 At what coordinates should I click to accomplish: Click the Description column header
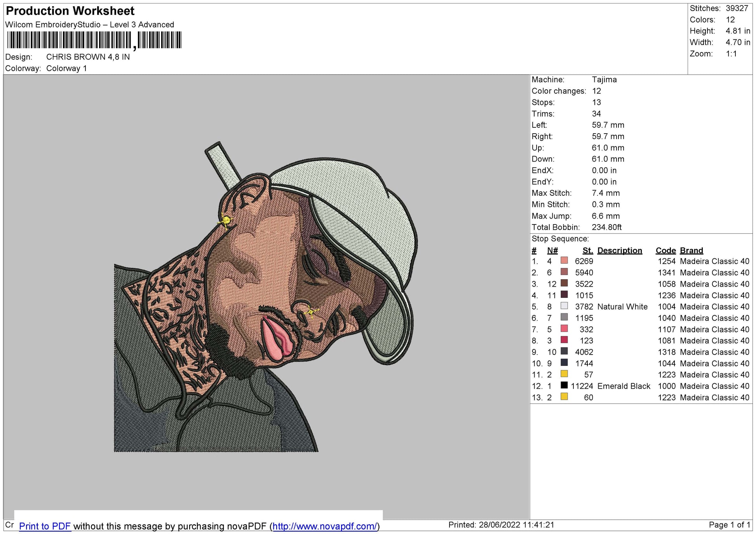(619, 250)
